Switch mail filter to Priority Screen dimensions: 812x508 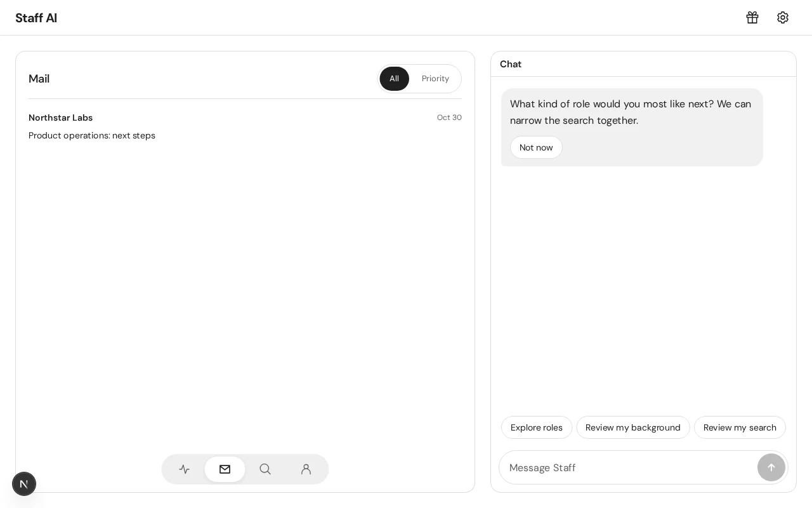tap(435, 79)
